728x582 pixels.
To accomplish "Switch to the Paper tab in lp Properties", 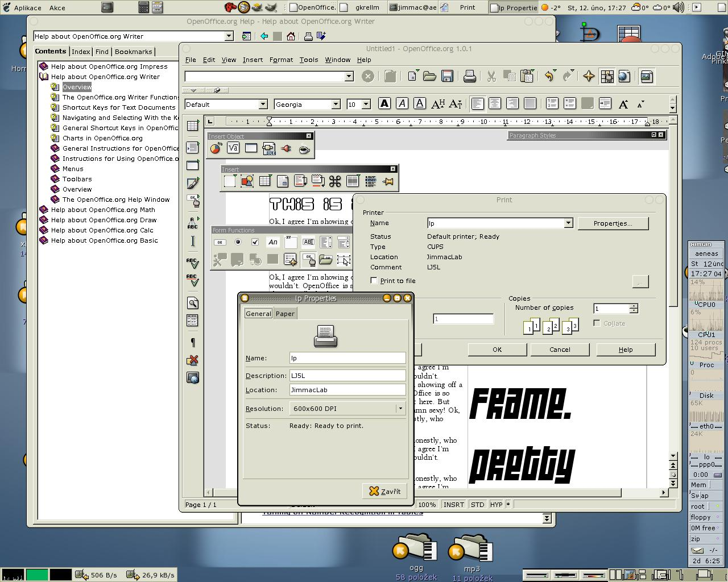I will point(285,314).
